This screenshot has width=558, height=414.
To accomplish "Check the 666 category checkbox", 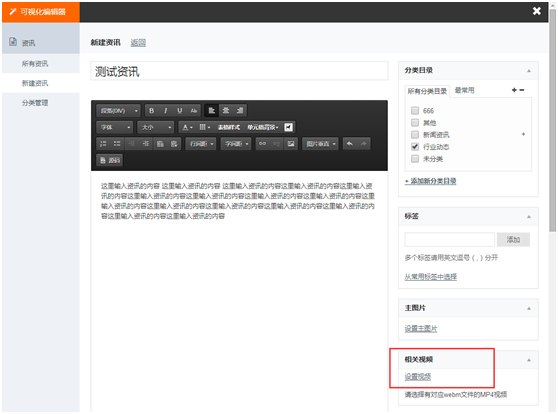I will point(415,110).
